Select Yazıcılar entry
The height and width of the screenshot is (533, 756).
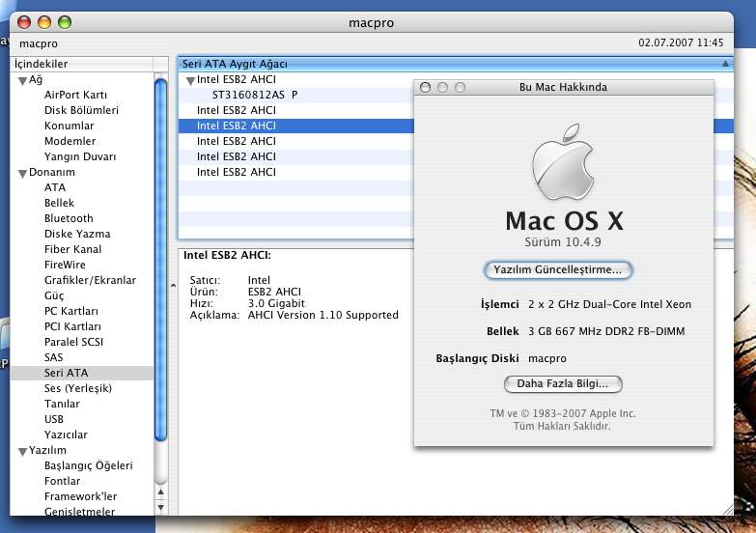click(66, 435)
